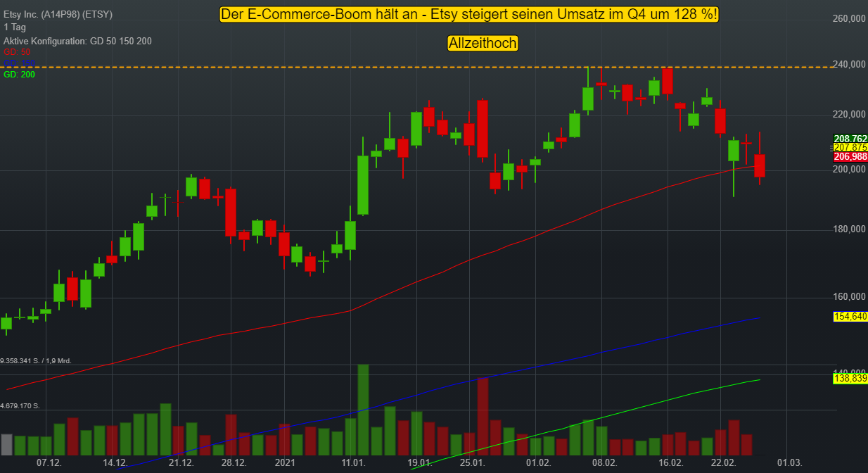Click the red 'GD: 50' legend entry
This screenshot has width=868, height=473.
17,53
